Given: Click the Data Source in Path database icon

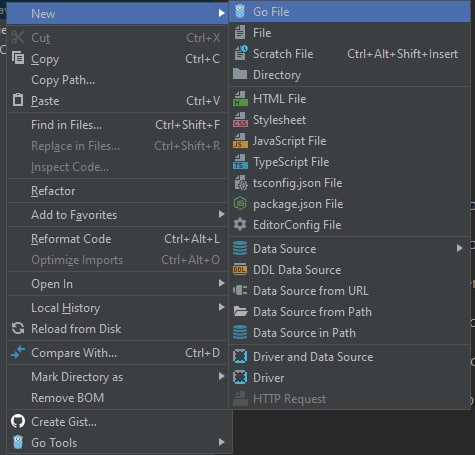Looking at the screenshot, I should pos(240,333).
